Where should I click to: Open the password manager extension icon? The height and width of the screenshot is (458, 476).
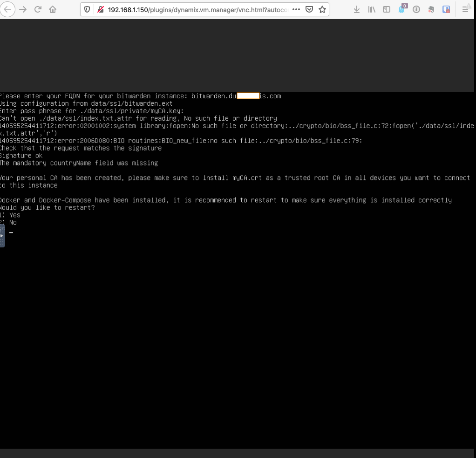point(446,9)
